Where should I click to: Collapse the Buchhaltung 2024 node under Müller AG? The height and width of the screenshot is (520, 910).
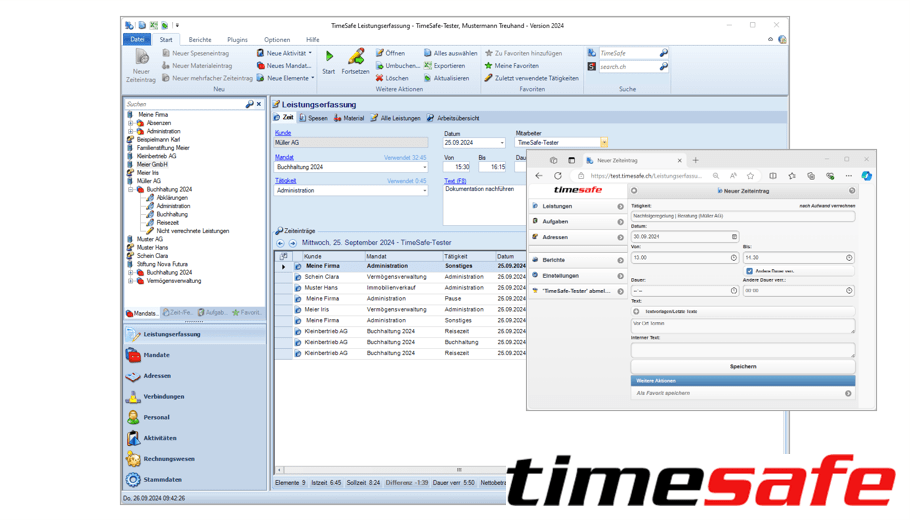(131, 189)
